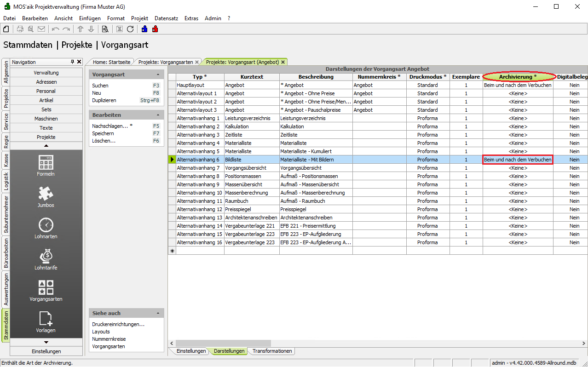Image resolution: width=588 pixels, height=367 pixels.
Task: Click the horizontal scrollbar right arrow
Action: click(584, 343)
